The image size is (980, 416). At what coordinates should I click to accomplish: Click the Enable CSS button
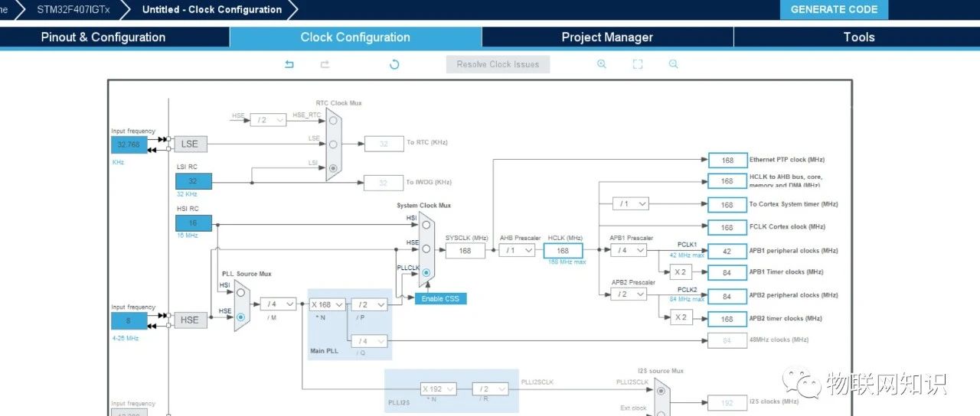click(441, 298)
